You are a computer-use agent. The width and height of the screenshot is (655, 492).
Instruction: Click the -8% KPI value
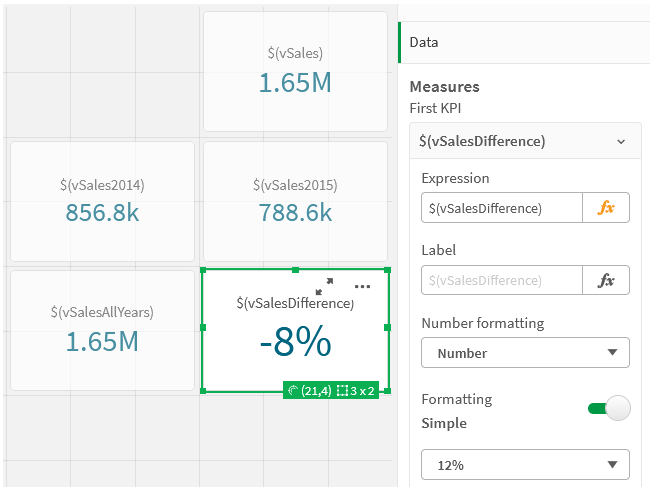[295, 342]
